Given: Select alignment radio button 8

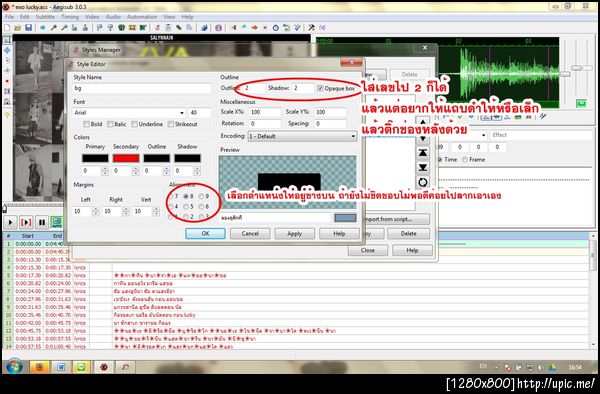Looking at the screenshot, I should [186, 196].
